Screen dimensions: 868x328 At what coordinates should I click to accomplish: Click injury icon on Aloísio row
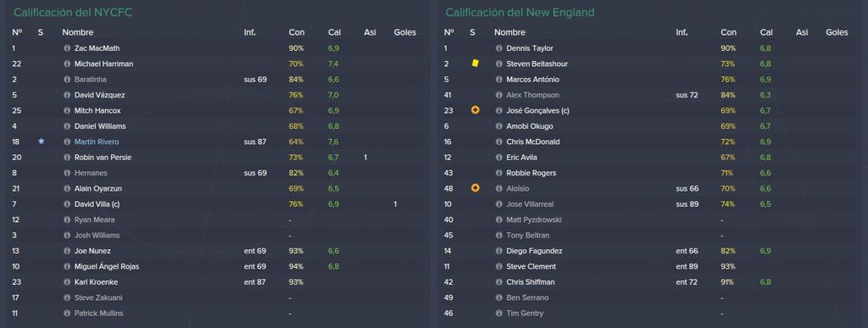[475, 188]
